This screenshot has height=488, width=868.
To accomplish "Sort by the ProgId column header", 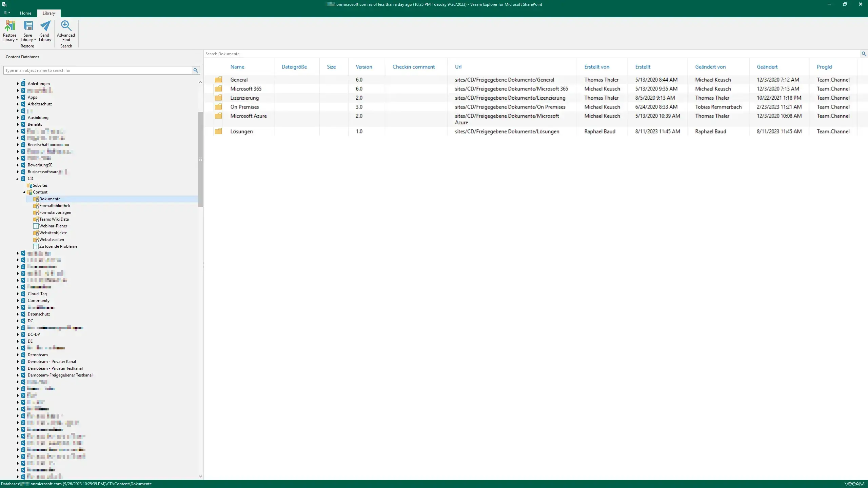I will [x=824, y=67].
